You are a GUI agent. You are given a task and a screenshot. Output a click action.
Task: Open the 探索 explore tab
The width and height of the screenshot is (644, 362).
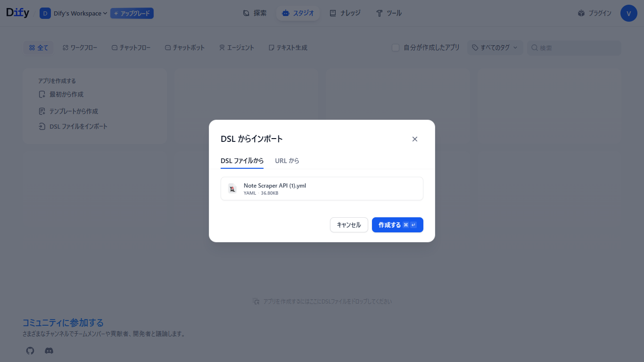coord(255,13)
